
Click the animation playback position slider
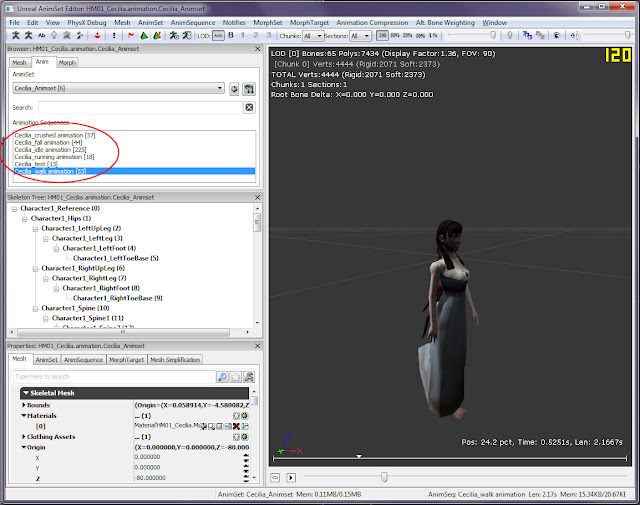pyautogui.click(x=384, y=476)
